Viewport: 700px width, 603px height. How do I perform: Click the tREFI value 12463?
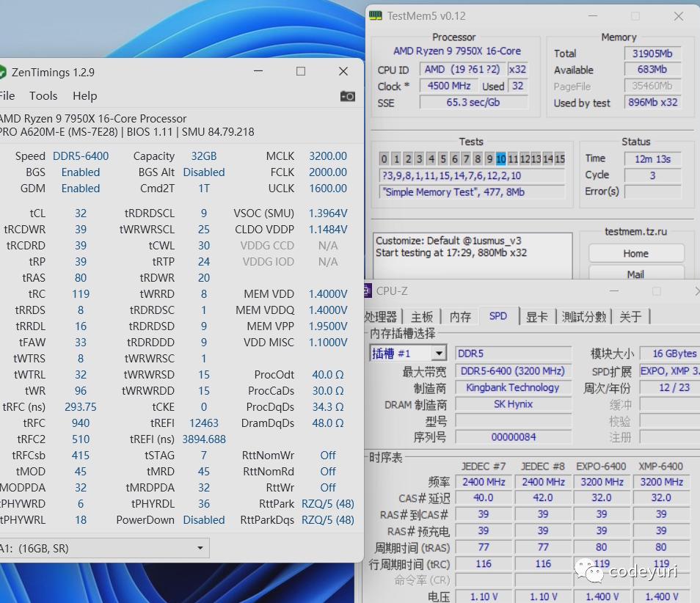pyautogui.click(x=204, y=423)
